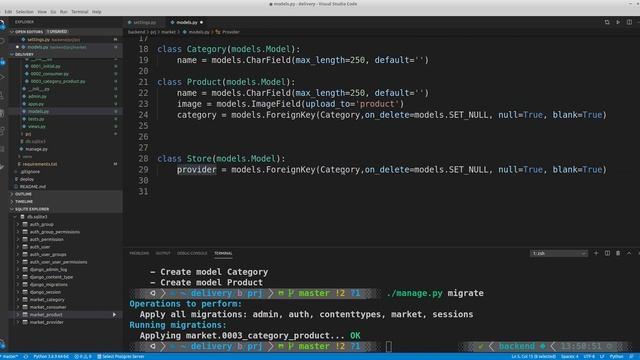This screenshot has width=640, height=360.
Task: Open .gitignore in the explorer
Action: tap(30, 172)
